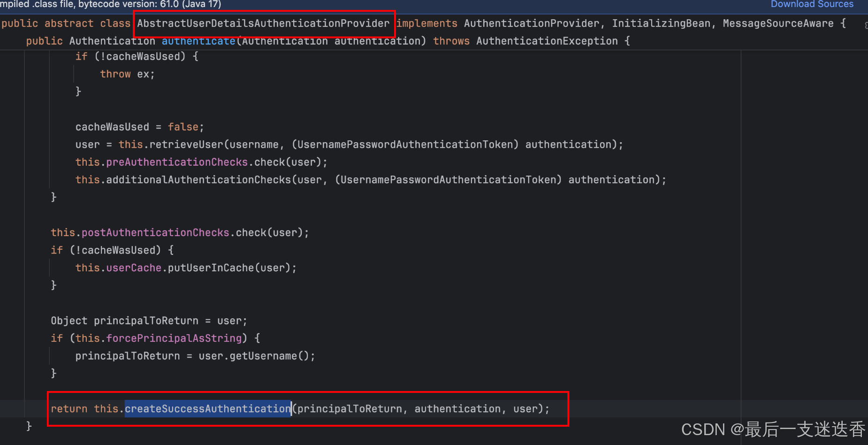Click the AbstractUserDetailsAuthenticationProvider class name
Screen dimensions: 868x445
point(263,23)
